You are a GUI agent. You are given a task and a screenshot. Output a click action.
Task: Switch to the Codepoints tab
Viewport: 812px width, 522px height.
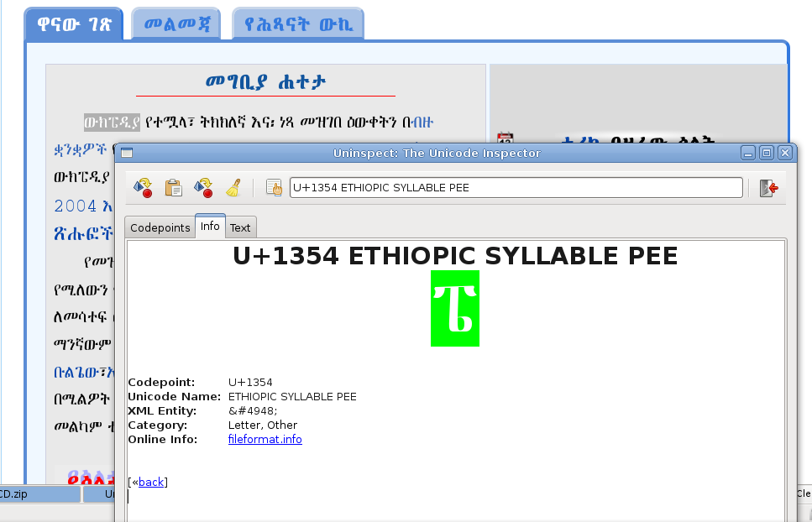pyautogui.click(x=160, y=227)
